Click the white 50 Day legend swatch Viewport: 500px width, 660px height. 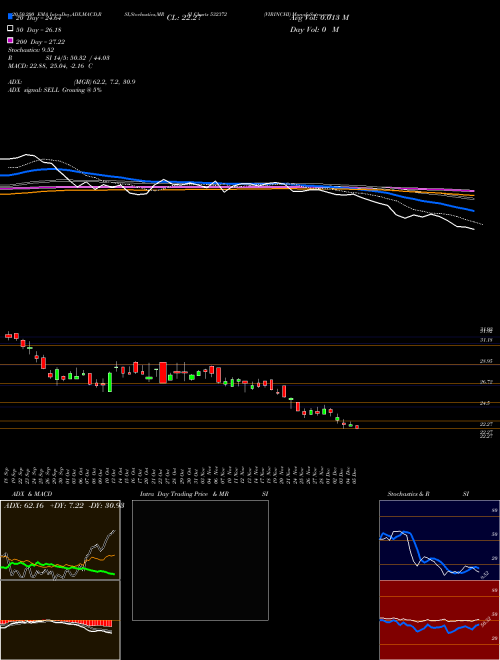pyautogui.click(x=10, y=28)
